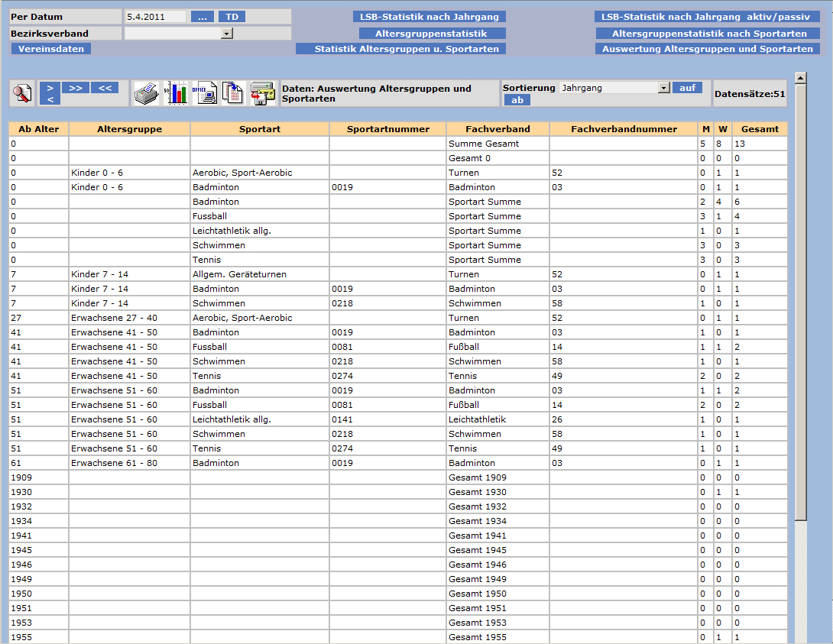The image size is (833, 644).
Task: Open the search document magnifier icon
Action: point(22,93)
